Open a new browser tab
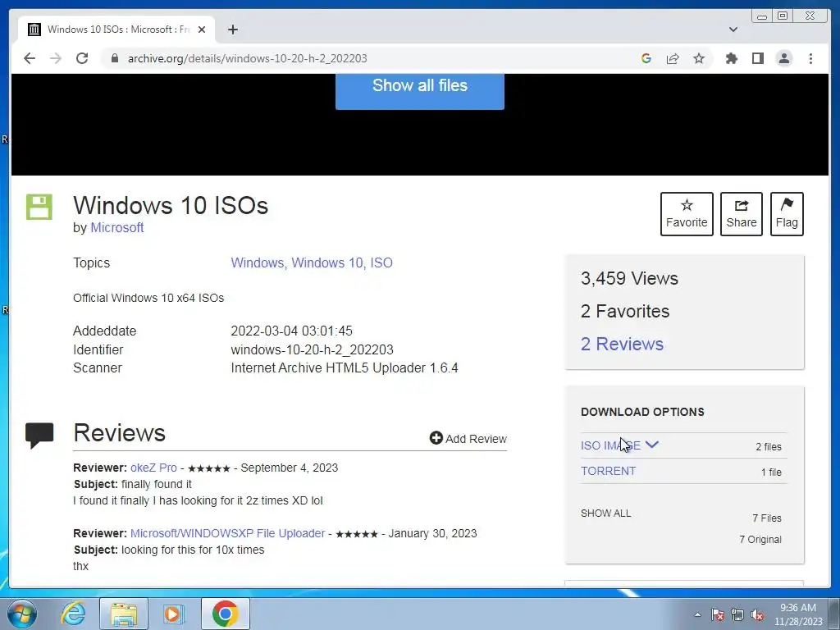Image resolution: width=840 pixels, height=630 pixels. click(232, 30)
